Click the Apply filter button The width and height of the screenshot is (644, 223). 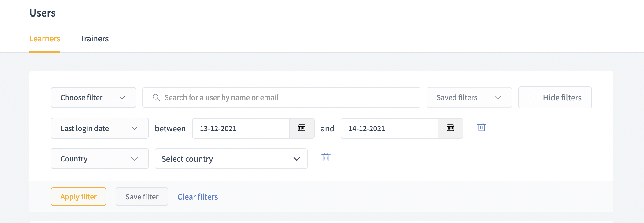point(79,197)
